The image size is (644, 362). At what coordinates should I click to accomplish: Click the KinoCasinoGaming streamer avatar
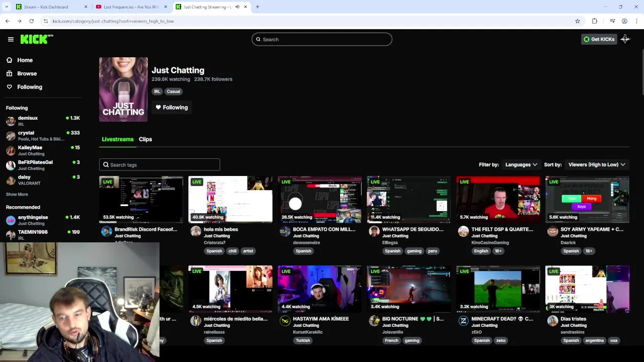pyautogui.click(x=463, y=231)
